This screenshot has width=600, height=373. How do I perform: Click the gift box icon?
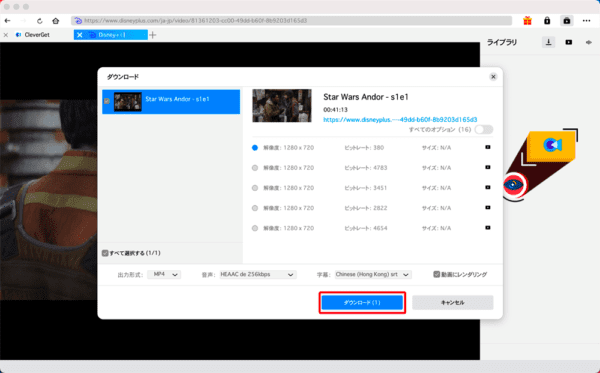[x=527, y=21]
